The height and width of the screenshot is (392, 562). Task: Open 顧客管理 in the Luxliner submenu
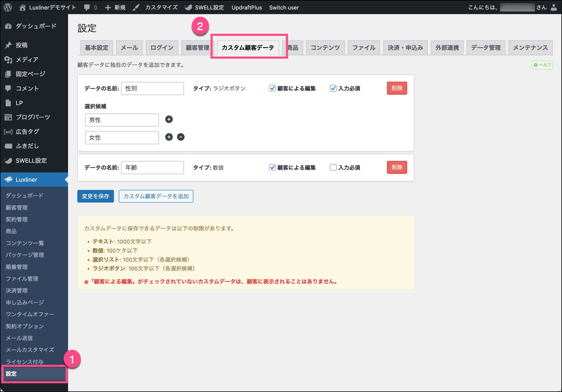pyautogui.click(x=17, y=207)
